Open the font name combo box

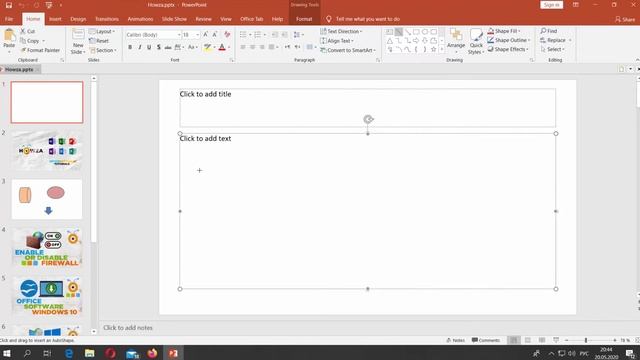point(153,35)
